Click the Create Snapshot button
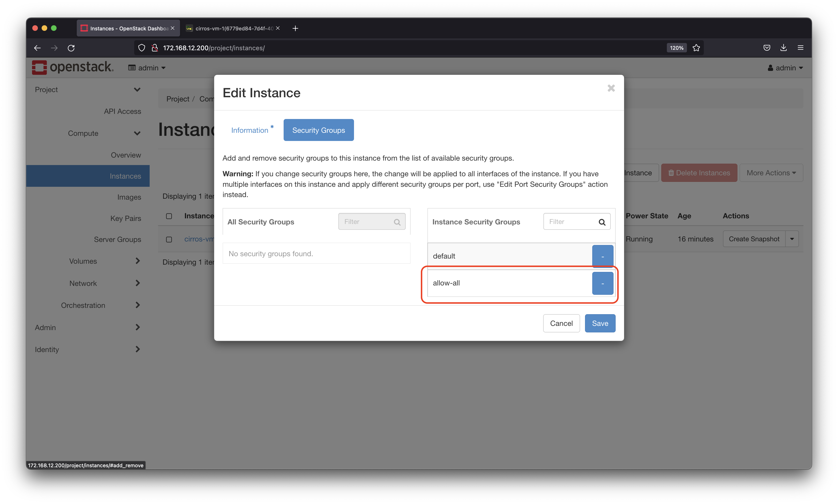The image size is (838, 504). tap(754, 239)
